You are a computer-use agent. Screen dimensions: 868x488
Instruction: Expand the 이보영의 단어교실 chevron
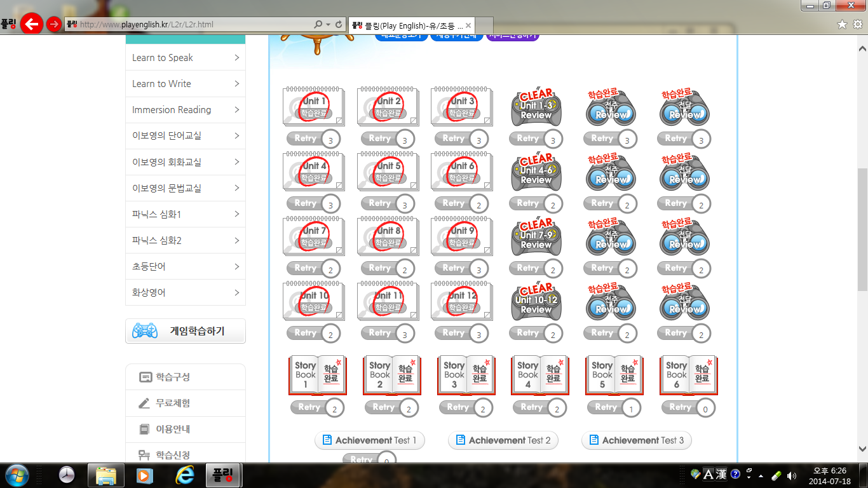click(236, 135)
